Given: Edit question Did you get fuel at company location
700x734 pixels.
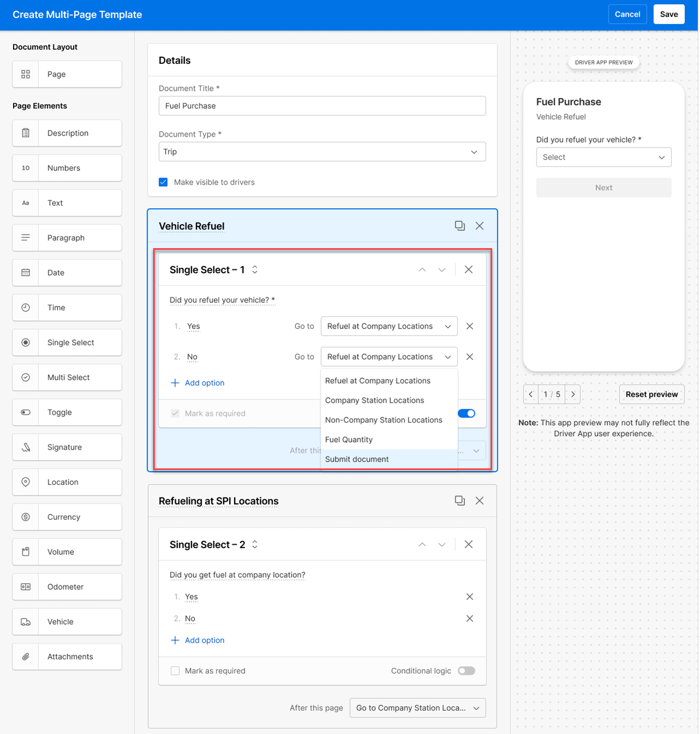Looking at the screenshot, I should click(237, 575).
